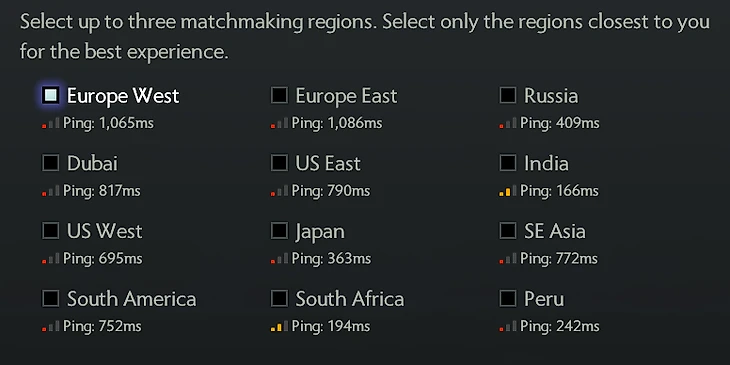Screen dimensions: 730x365
Task: Click the South Africa signal bars icon
Action: click(279, 326)
